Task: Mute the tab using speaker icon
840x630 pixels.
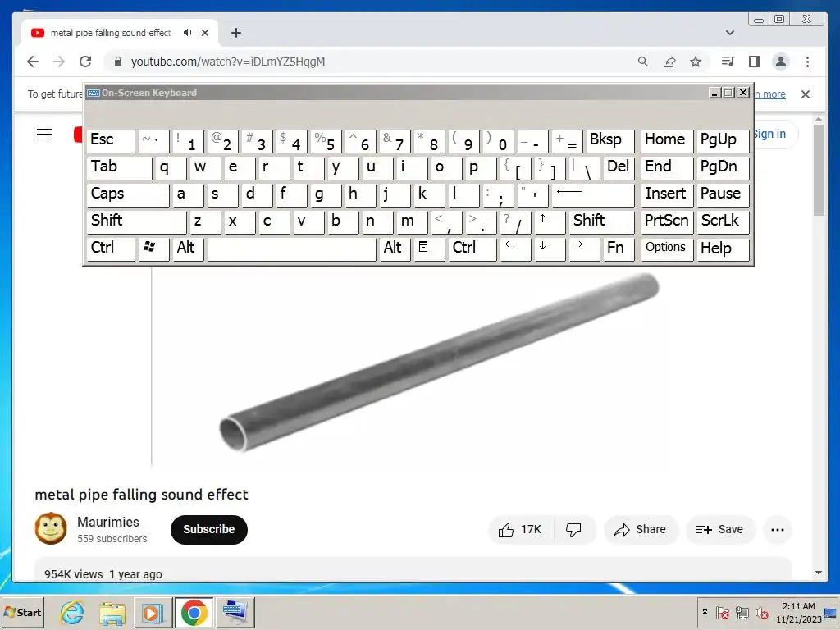Action: (187, 33)
